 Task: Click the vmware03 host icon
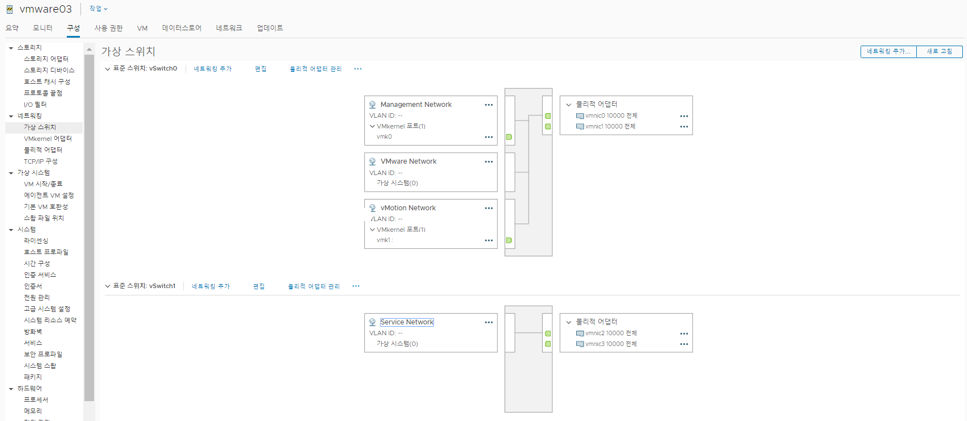pos(10,9)
